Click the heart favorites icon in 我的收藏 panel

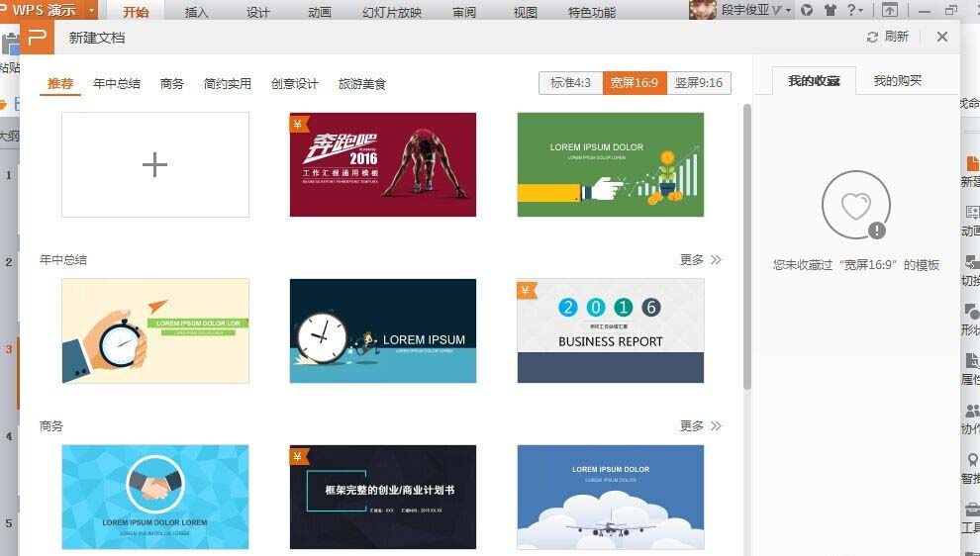[x=855, y=205]
